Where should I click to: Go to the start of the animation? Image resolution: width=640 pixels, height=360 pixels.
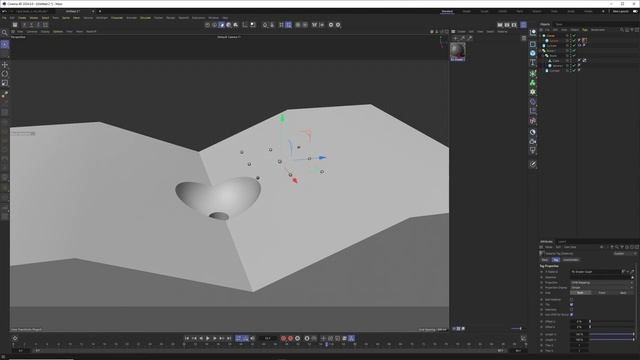click(187, 338)
